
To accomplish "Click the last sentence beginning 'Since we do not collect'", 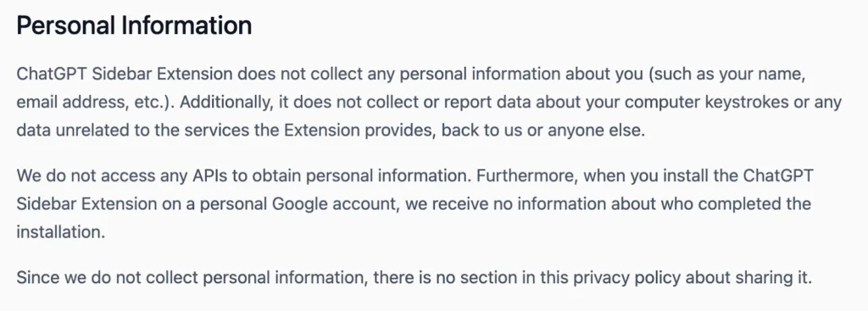I will pyautogui.click(x=414, y=277).
